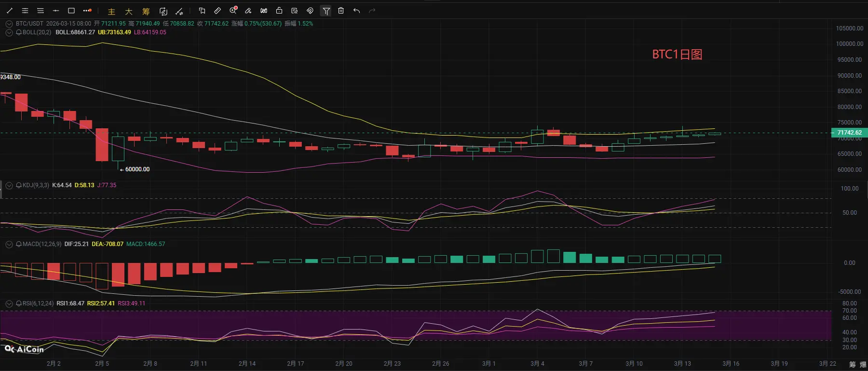Collapse the BTC/USDT main chart legend
This screenshot has height=371, width=868.
click(9, 24)
